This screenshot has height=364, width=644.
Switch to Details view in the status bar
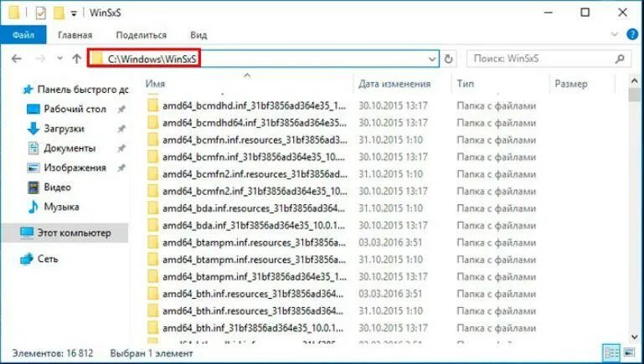point(611,352)
